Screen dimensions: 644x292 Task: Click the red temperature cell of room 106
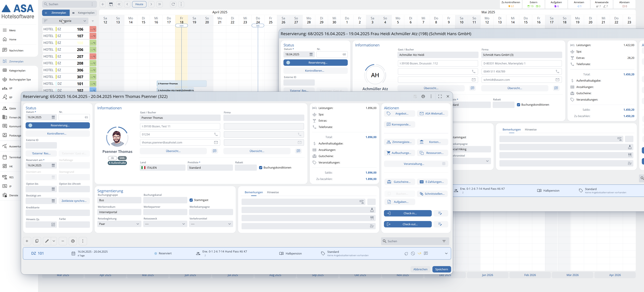tap(93, 29)
